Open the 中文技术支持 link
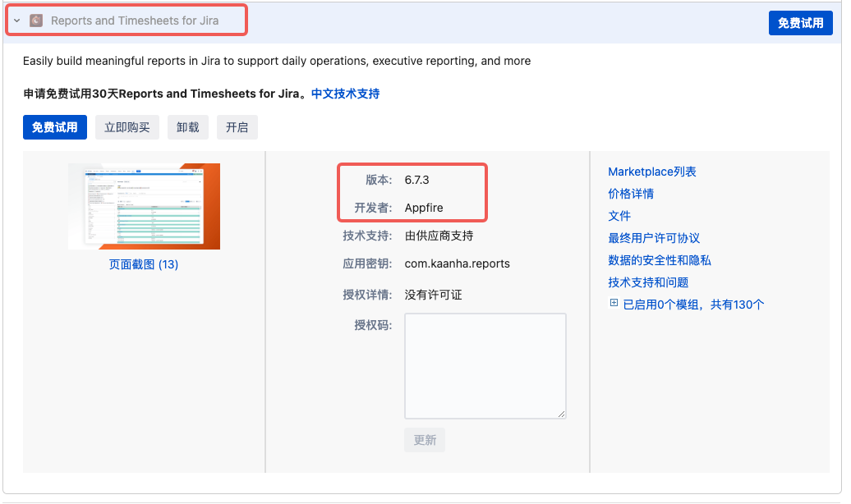Viewport: 851px width, 504px height. pos(345,94)
